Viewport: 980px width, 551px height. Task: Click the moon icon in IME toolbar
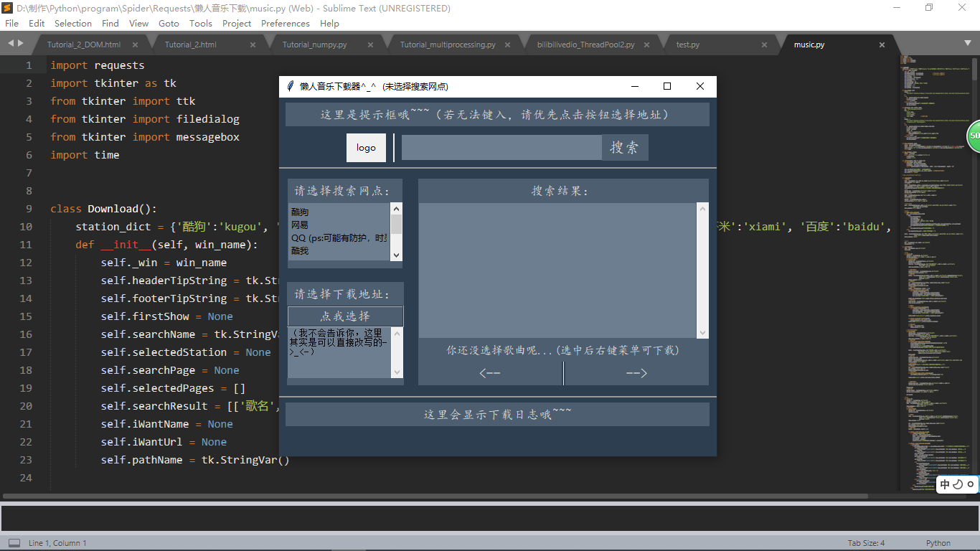pos(958,485)
